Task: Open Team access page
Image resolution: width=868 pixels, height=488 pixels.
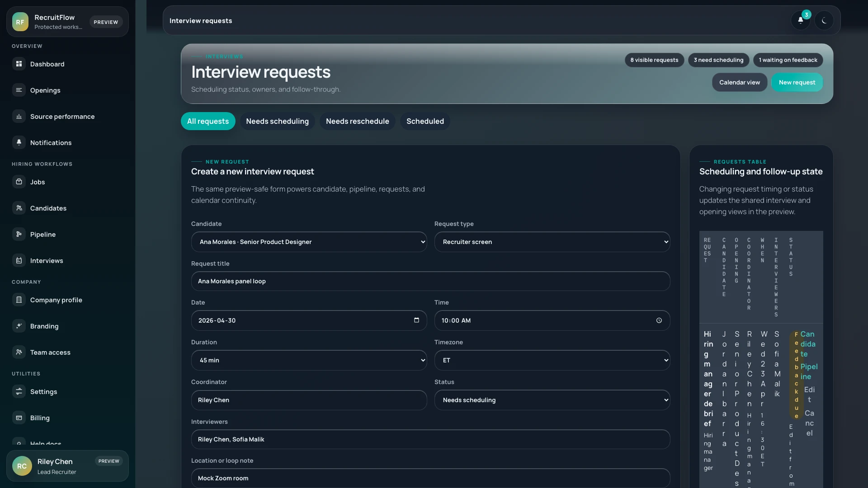Action: coord(67,352)
